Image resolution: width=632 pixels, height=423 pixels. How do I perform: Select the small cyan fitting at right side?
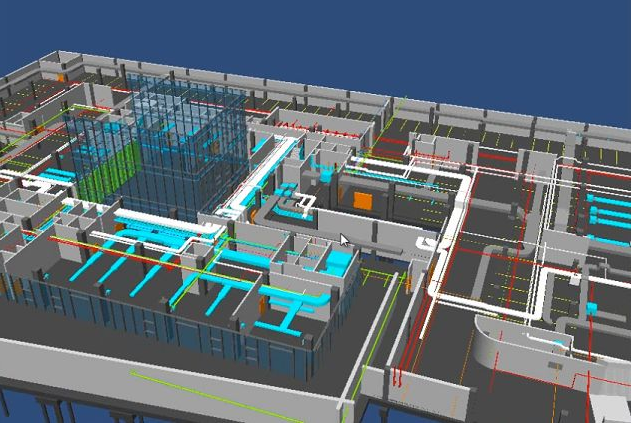590,303
